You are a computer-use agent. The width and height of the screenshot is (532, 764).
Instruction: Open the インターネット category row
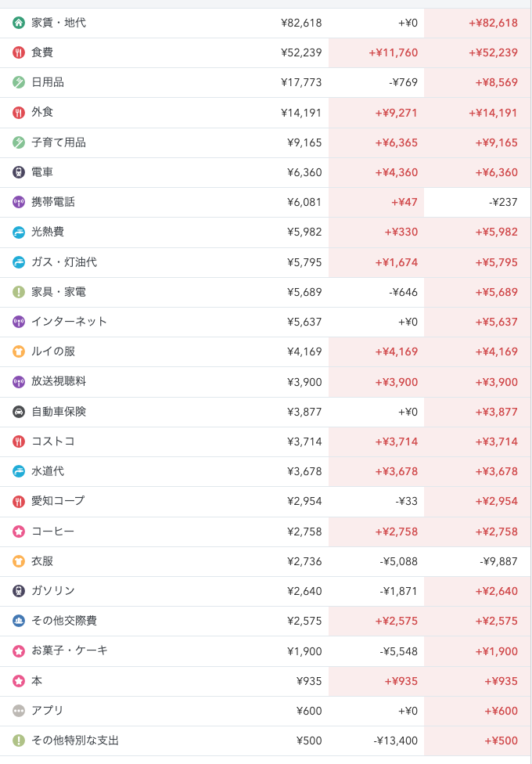point(265,322)
